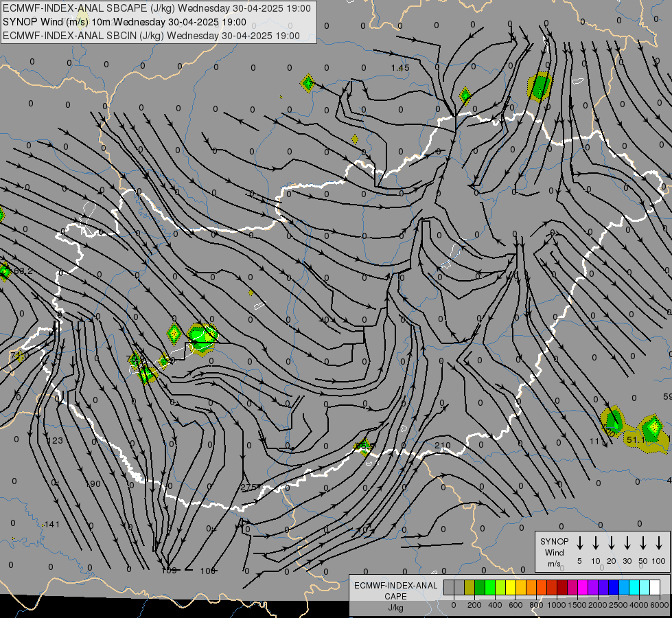
Task: Select the olive swatch in CAPE legend
Action: (470, 587)
